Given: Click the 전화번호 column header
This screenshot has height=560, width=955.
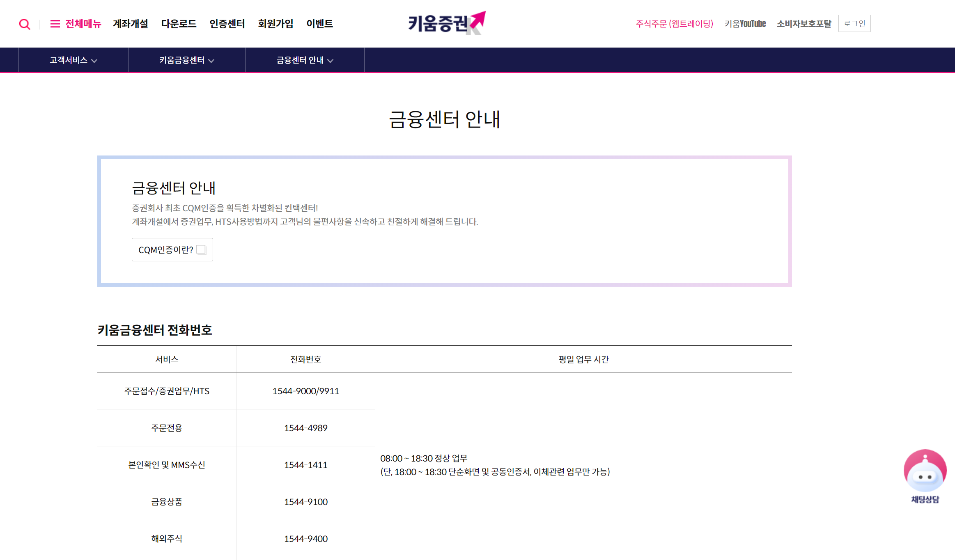Looking at the screenshot, I should [x=305, y=359].
